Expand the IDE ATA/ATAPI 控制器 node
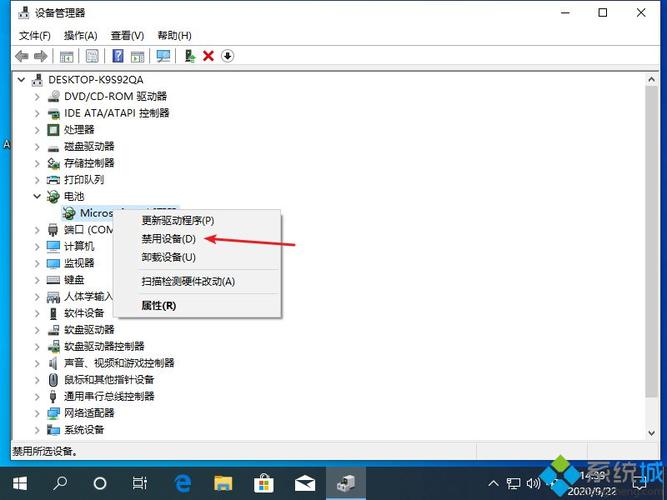 pyautogui.click(x=37, y=113)
